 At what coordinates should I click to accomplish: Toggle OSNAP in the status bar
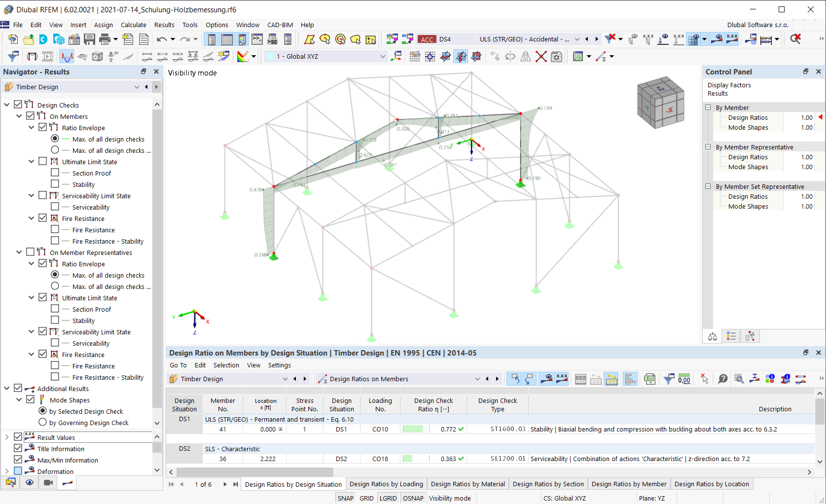point(413,498)
